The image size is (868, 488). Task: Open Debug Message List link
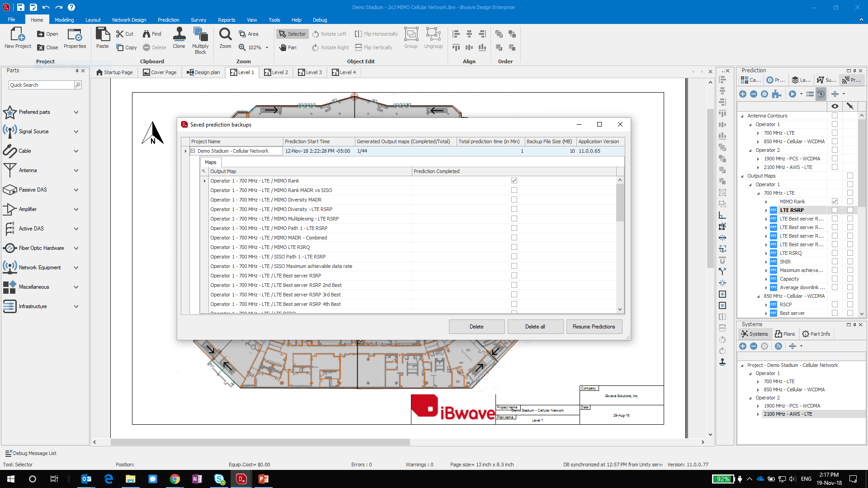[x=31, y=453]
